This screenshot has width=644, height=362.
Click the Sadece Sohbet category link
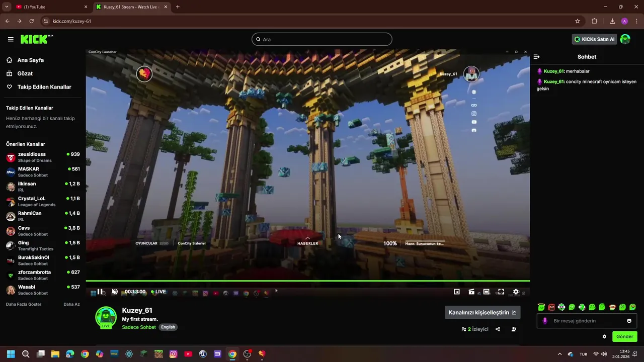pyautogui.click(x=139, y=327)
